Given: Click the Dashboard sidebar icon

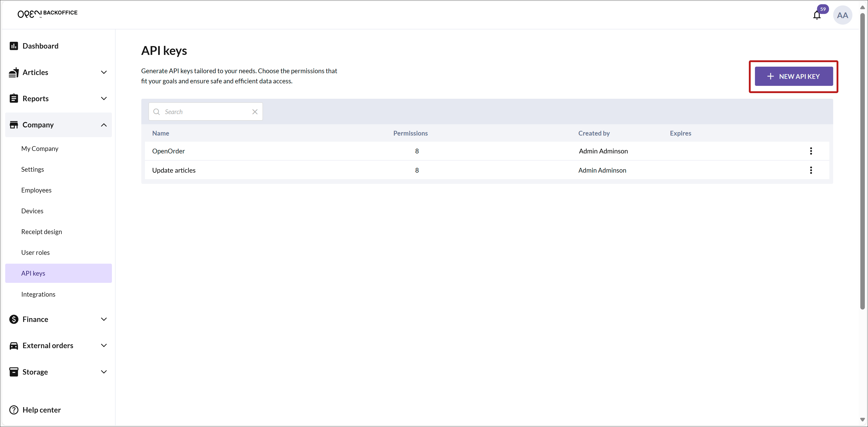Looking at the screenshot, I should (14, 46).
